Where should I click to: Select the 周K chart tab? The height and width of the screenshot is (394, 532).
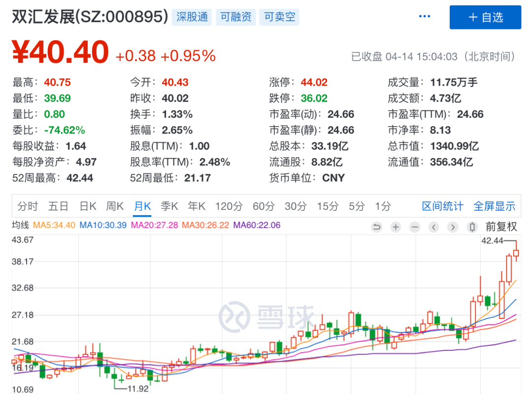tap(115, 206)
